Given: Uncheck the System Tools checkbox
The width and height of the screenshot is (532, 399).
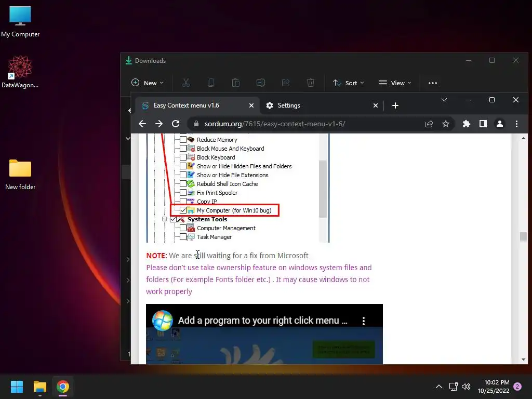Looking at the screenshot, I should pos(174,219).
